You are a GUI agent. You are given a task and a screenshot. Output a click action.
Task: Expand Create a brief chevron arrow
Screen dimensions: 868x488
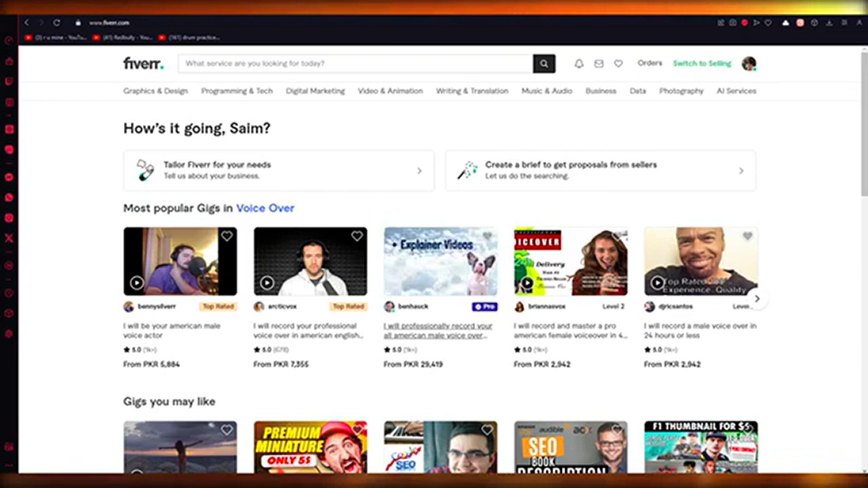(741, 171)
